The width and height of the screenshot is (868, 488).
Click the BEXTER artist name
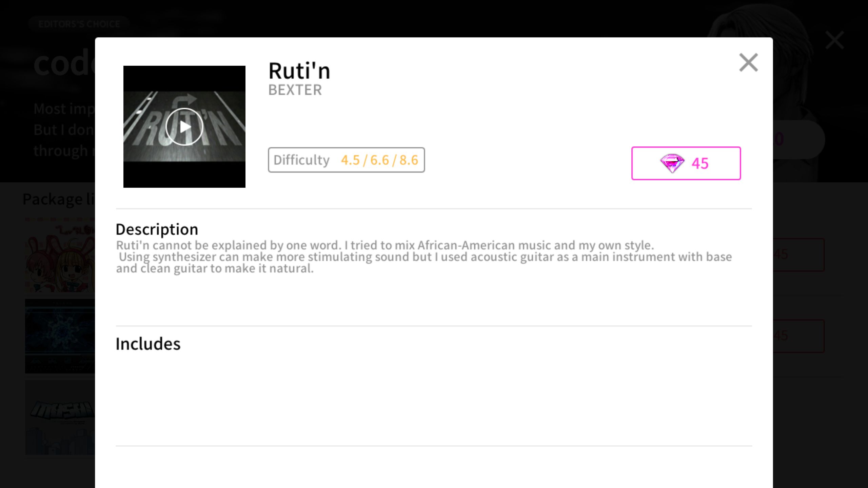(x=295, y=90)
